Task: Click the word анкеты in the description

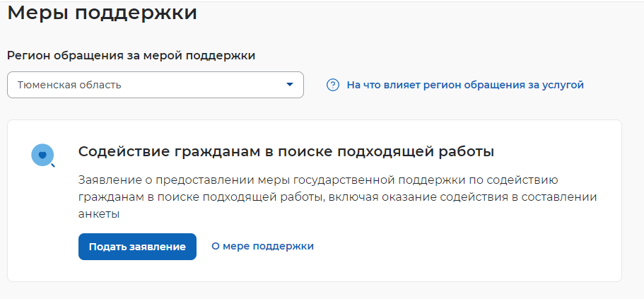Action: pyautogui.click(x=98, y=213)
